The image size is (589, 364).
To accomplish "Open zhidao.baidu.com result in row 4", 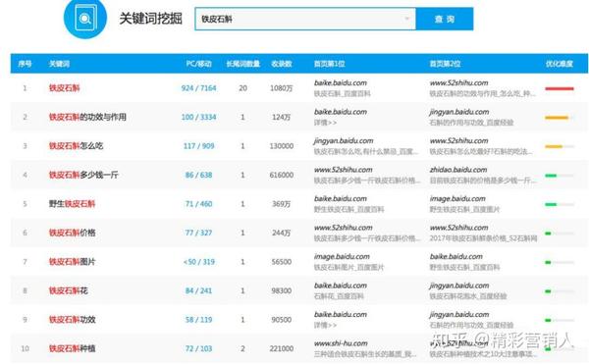I will coord(458,170).
